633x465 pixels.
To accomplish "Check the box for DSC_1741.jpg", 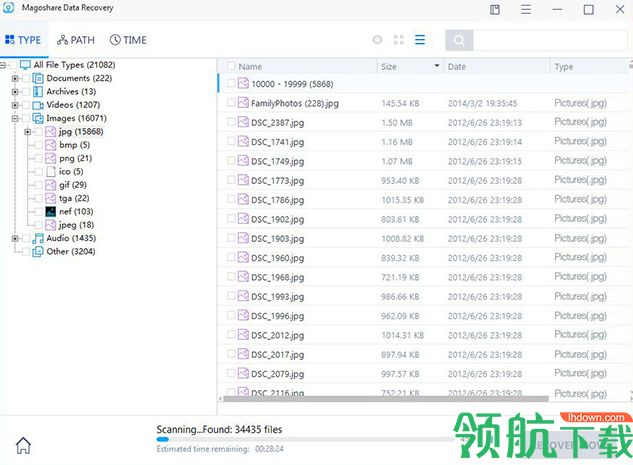I will pyautogui.click(x=231, y=141).
